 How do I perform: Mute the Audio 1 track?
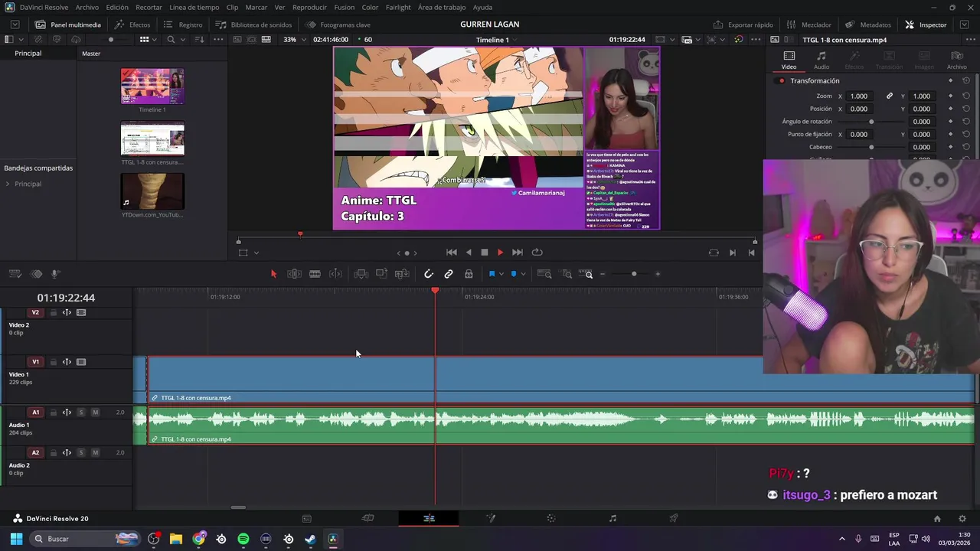tap(95, 412)
